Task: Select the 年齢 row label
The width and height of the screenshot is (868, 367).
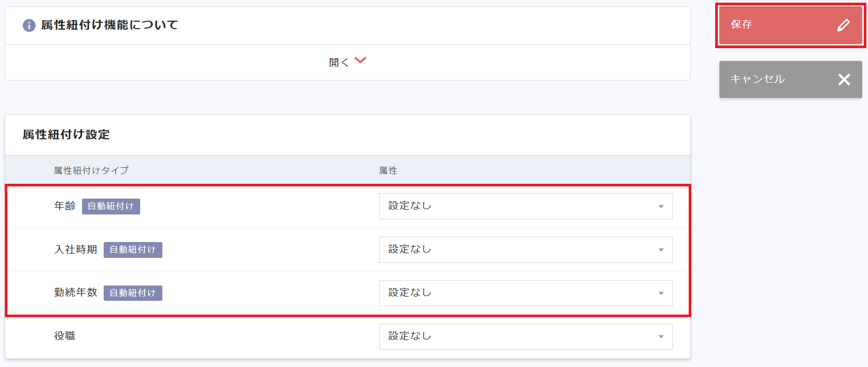Action: (66, 206)
